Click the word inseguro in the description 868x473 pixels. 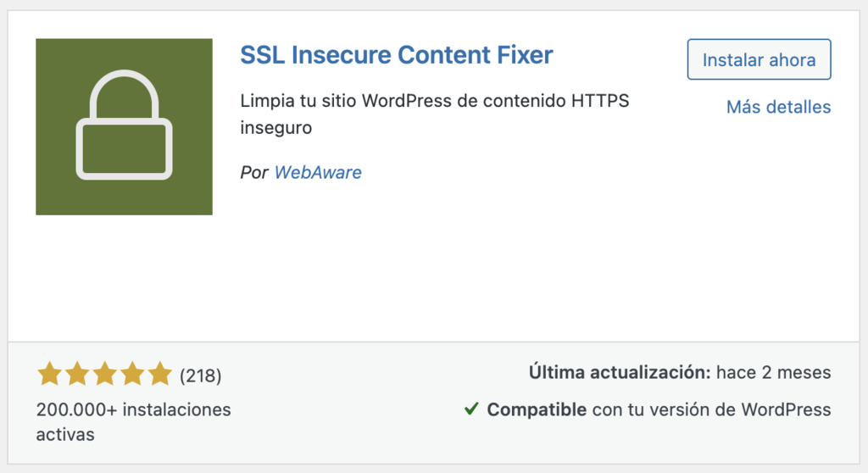(276, 129)
